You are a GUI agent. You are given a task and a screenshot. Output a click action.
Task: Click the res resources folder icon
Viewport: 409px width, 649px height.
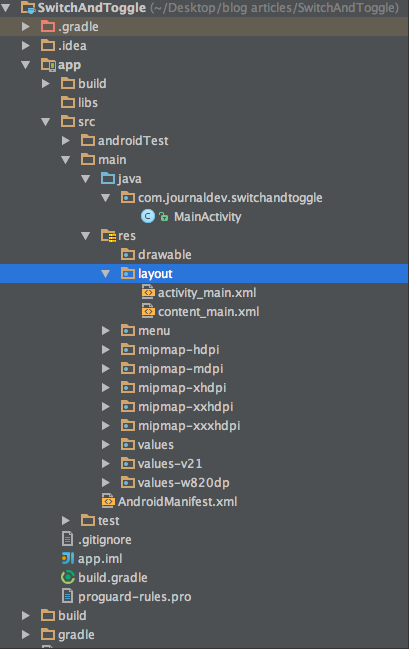108,236
